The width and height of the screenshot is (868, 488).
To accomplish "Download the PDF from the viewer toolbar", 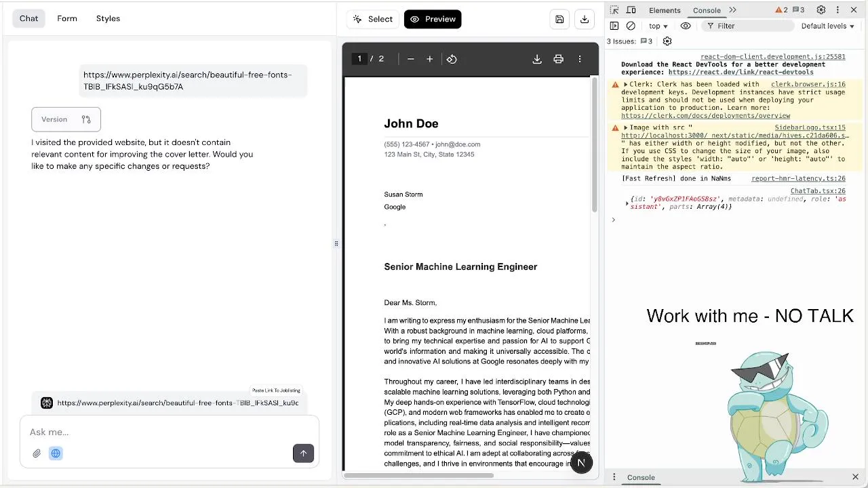I will (x=536, y=59).
